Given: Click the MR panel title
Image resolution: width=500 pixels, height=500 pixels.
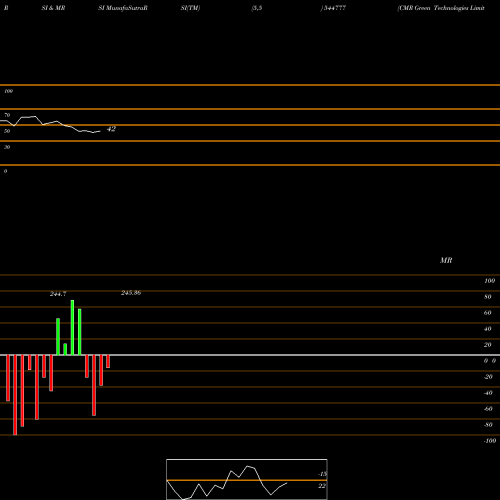Looking at the screenshot, I should point(446,260).
